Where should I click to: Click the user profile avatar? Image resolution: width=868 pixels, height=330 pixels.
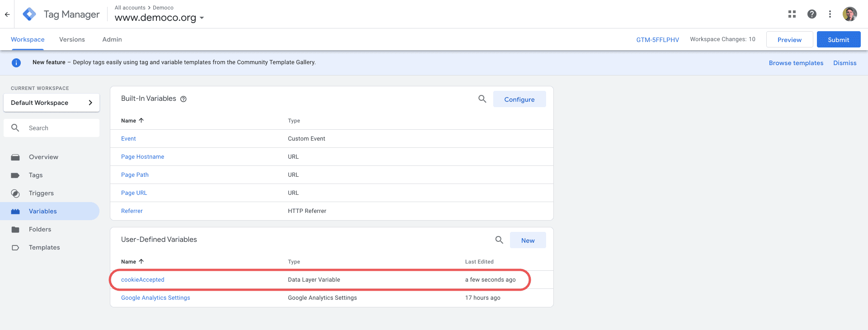point(850,14)
